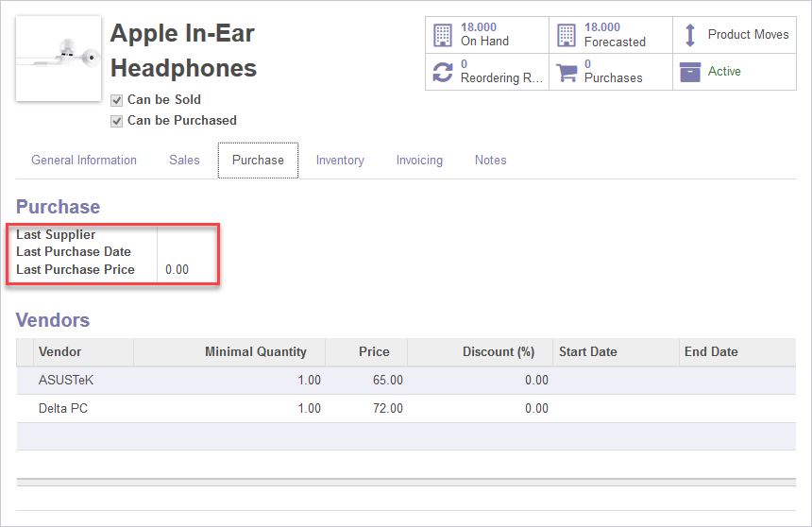
Task: Click the Last Purchase Price value 0.00
Action: pos(177,270)
